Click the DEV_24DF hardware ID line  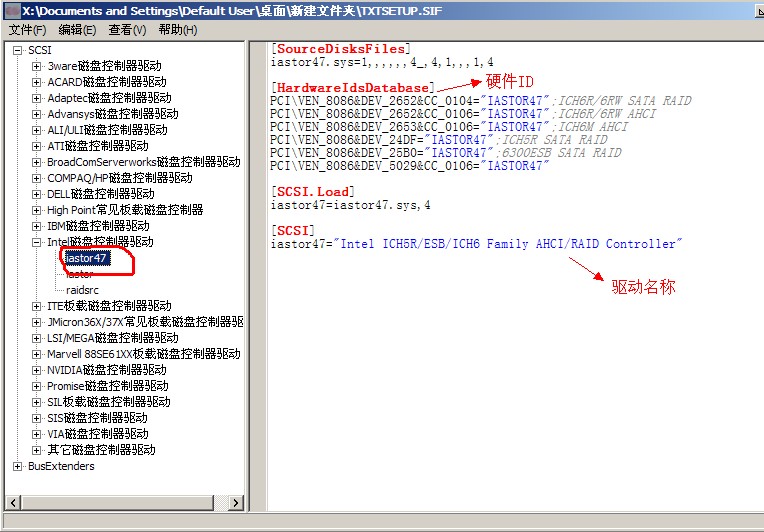coord(439,140)
